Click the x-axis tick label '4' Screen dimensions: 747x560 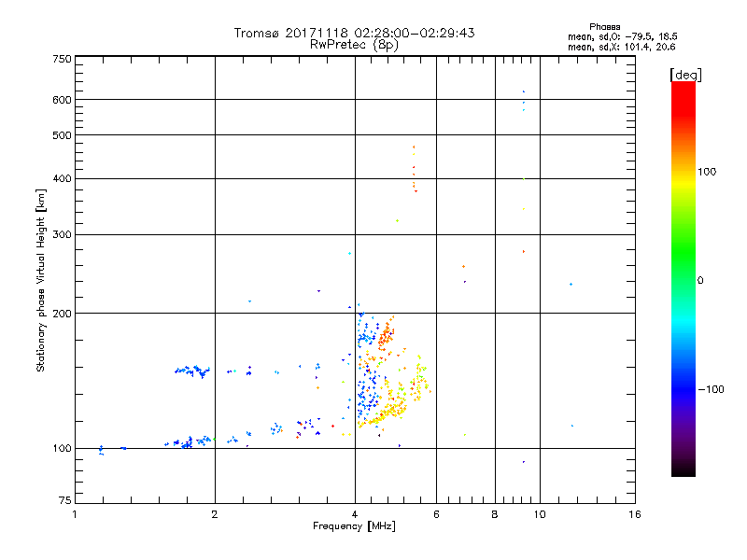355,514
